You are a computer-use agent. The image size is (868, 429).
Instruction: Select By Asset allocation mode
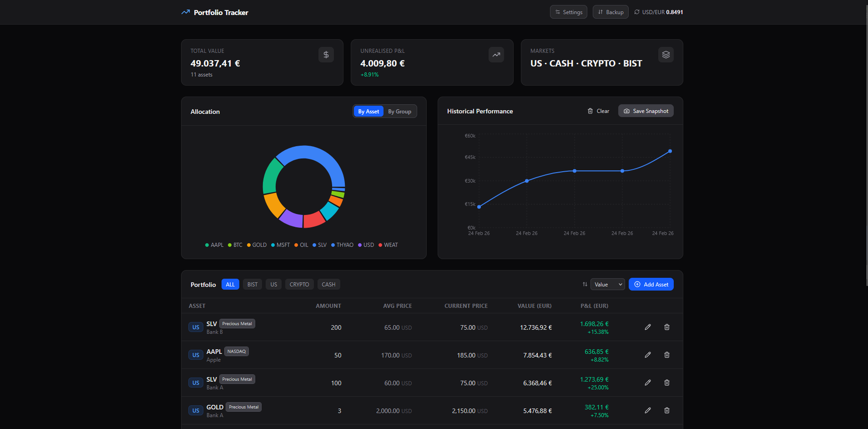[x=368, y=111]
